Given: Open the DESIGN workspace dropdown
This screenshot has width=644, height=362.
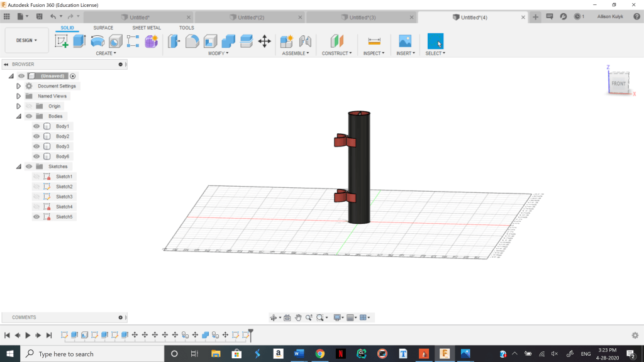Looking at the screenshot, I should (26, 40).
